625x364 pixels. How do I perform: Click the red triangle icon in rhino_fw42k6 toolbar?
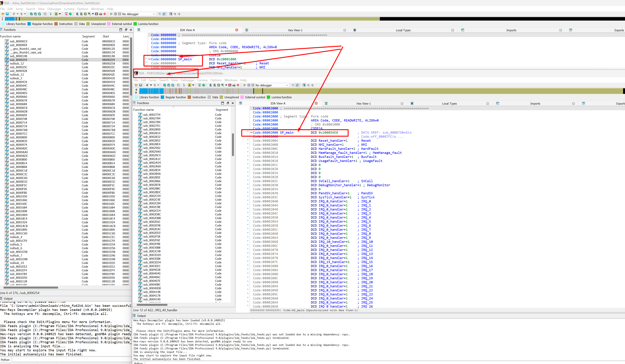click(66, 14)
